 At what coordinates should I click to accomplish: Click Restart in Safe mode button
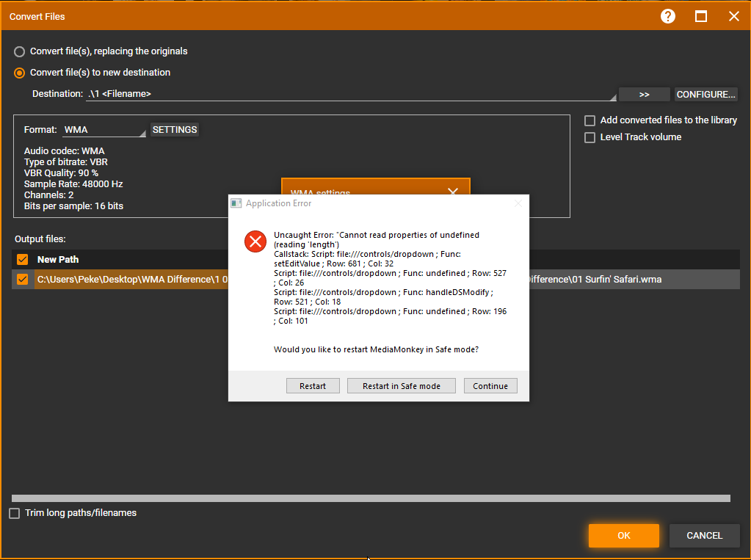[x=401, y=386]
